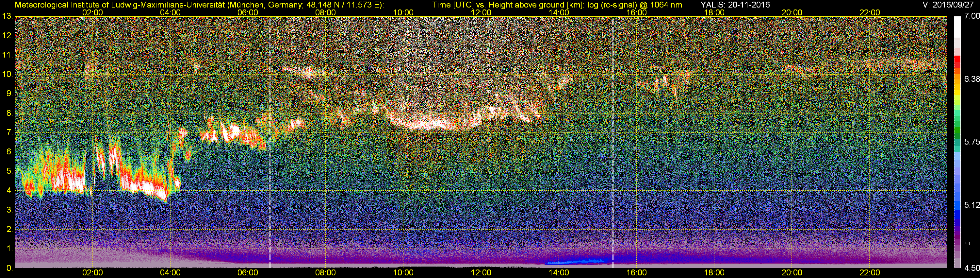
Task: Click the dashed white marker line before 16:00
Action: click(x=613, y=142)
